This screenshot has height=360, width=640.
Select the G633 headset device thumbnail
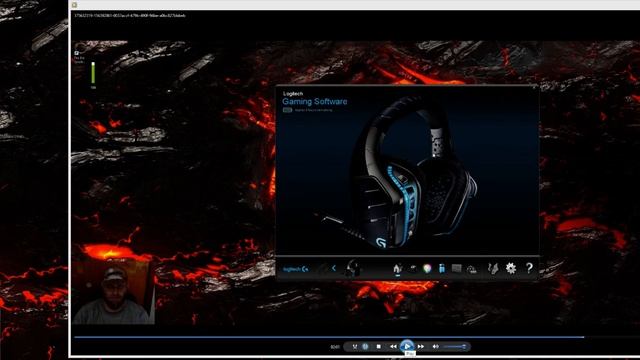352,269
